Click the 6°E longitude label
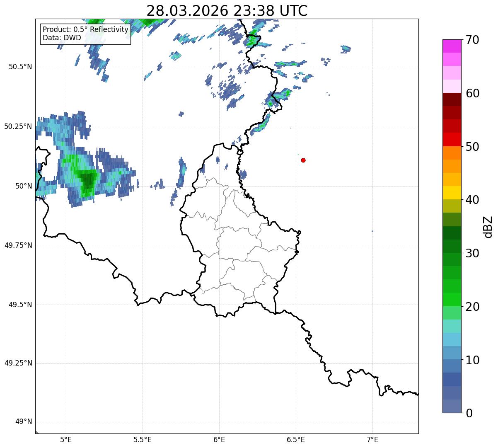The height and width of the screenshot is (448, 498). tap(219, 440)
